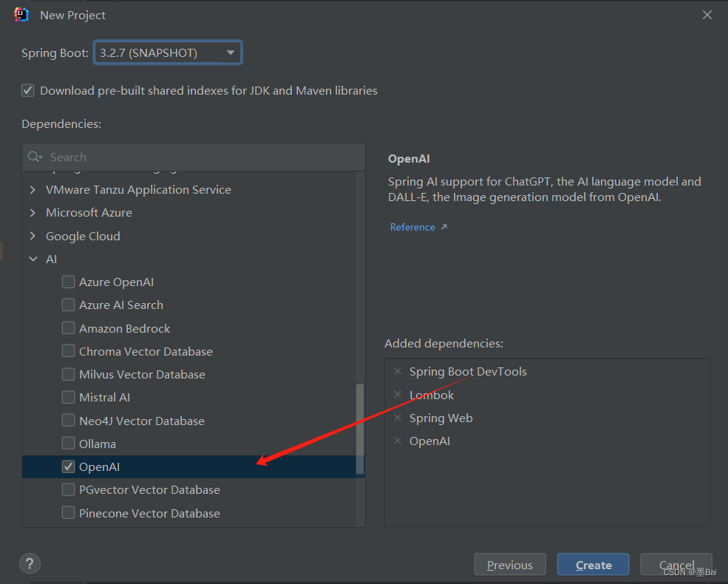Expand the Microsoft Azure group
The image size is (728, 584).
(x=33, y=213)
